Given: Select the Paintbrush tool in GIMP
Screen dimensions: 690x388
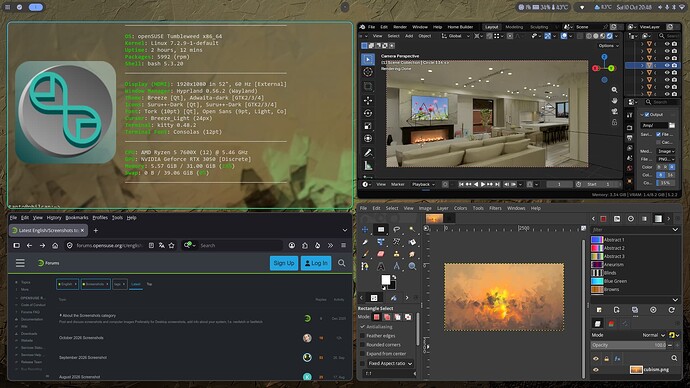Looking at the screenshot, I should click(365, 254).
